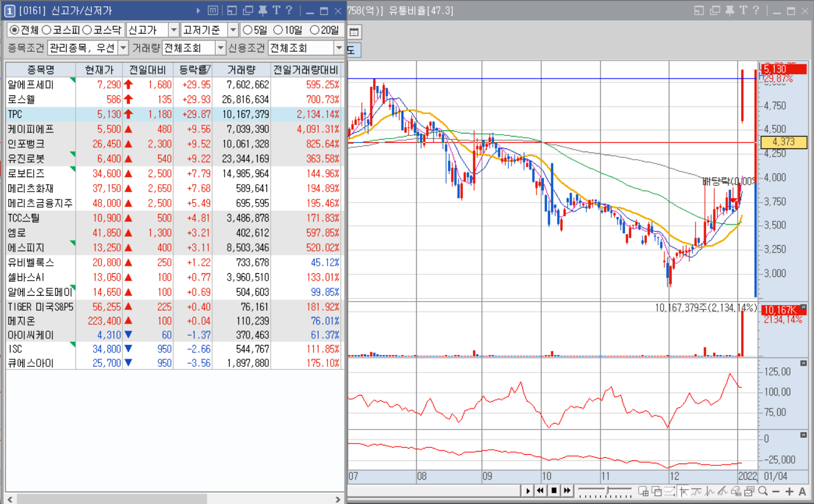Select the 로스웰 stock row
Viewport: 814px width, 504px height.
coord(174,99)
